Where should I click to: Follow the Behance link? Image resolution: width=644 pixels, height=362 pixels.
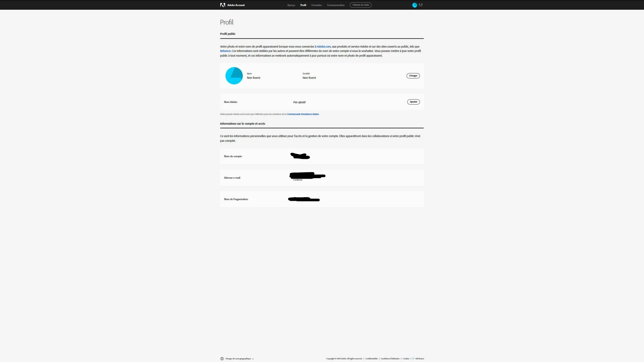(x=225, y=51)
